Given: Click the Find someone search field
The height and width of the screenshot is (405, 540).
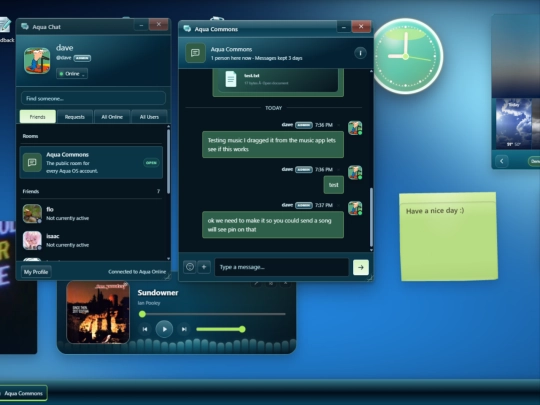Looking at the screenshot, I should point(93,98).
